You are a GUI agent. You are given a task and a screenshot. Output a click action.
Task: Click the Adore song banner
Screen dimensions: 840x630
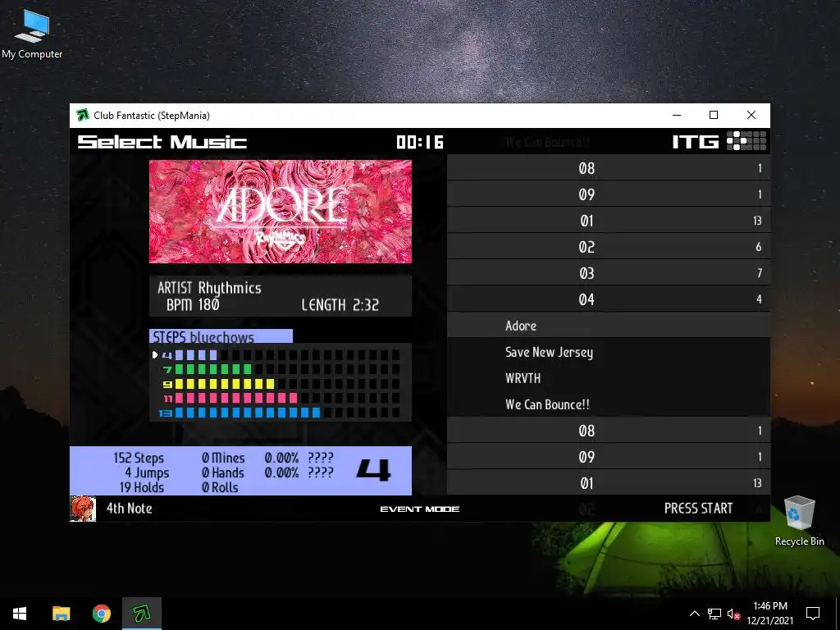tap(281, 212)
